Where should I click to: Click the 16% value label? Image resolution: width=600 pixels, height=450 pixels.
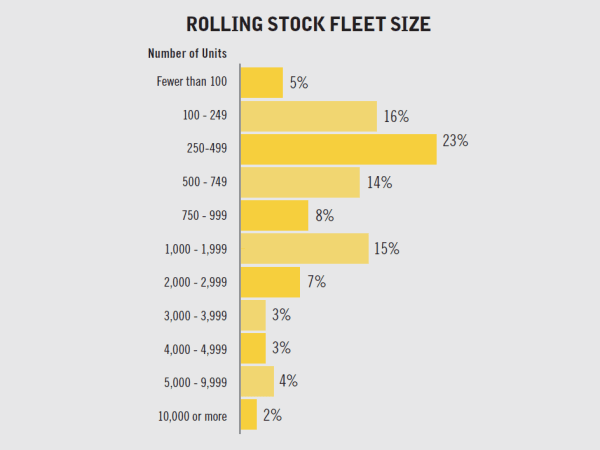(396, 116)
